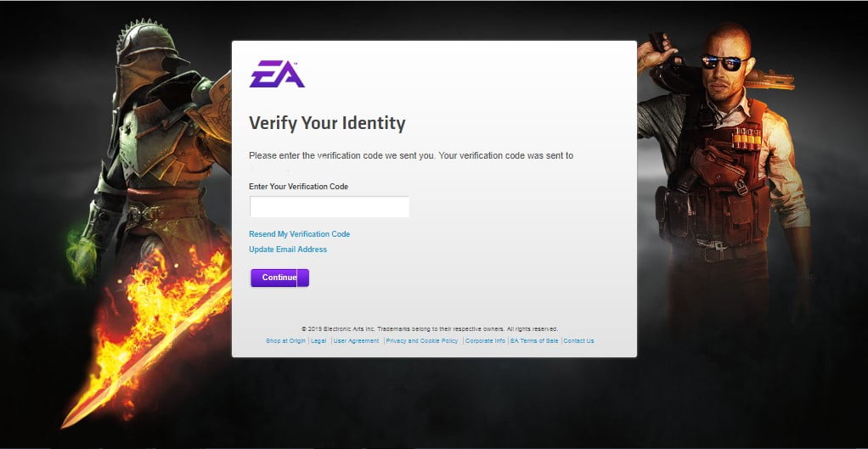
Task: Open the Update Email Address link
Action: (288, 250)
